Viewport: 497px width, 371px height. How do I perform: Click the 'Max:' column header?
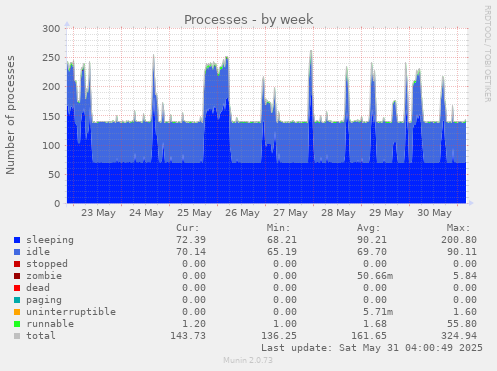459,228
